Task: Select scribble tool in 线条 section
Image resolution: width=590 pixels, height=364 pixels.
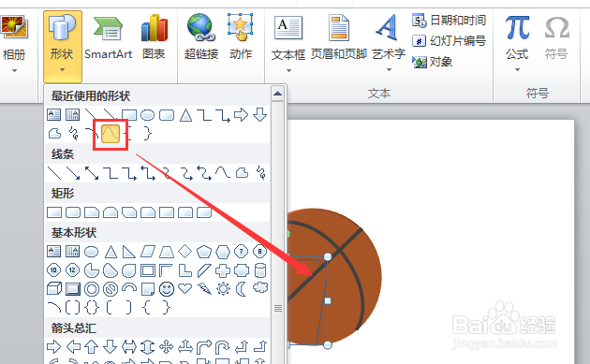Action: [x=260, y=172]
